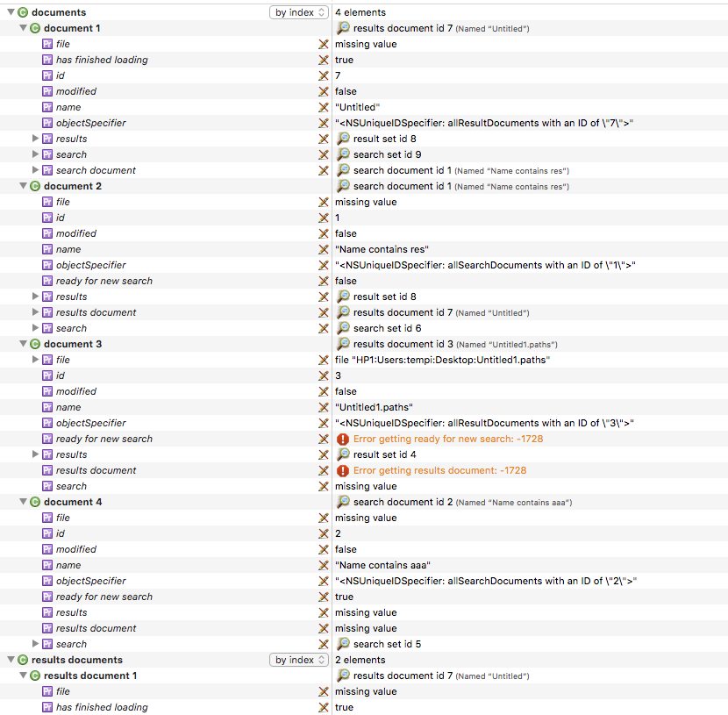This screenshot has height=715, width=728.
Task: Click the green class icon of document 3
Action: pyautogui.click(x=35, y=344)
